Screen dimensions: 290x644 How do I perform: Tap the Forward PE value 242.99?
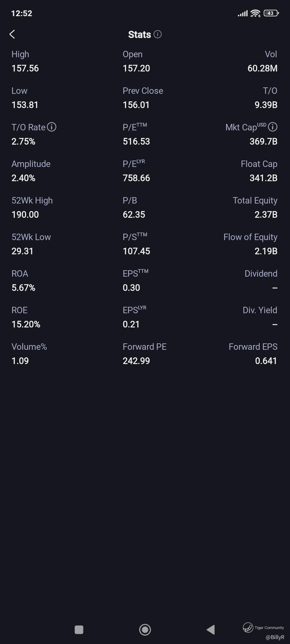pos(136,361)
